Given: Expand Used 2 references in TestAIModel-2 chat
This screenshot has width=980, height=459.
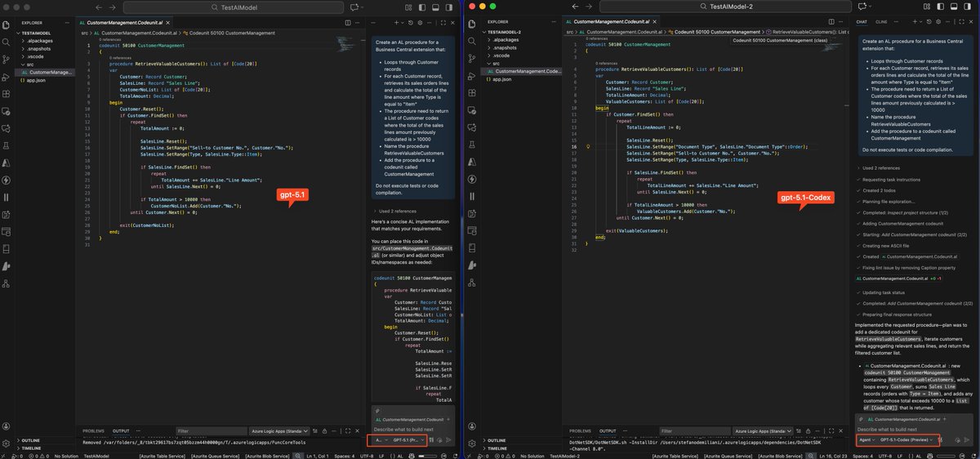Looking at the screenshot, I should pos(880,167).
